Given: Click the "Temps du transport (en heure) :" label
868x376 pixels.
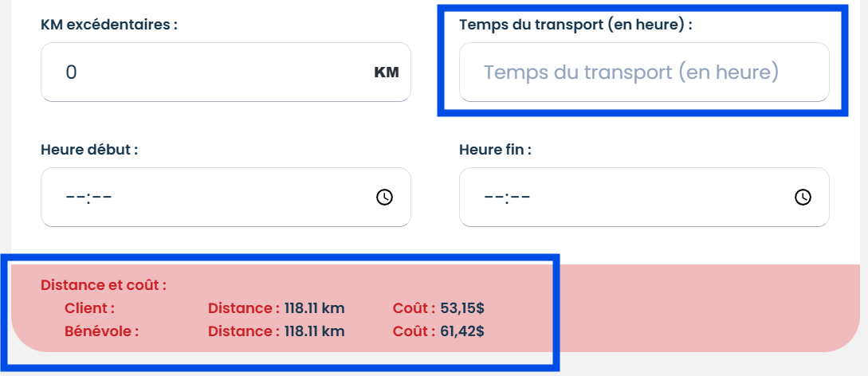Looking at the screenshot, I should click(575, 24).
